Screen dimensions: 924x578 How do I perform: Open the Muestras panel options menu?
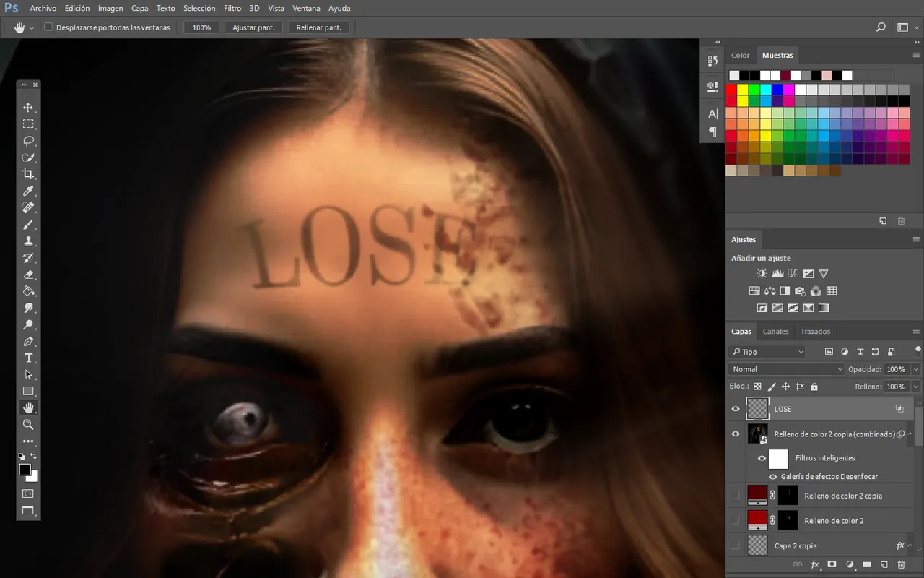[x=916, y=55]
